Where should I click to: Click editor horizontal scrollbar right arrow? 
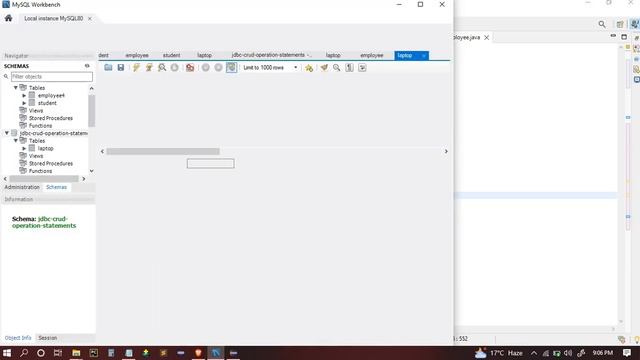(x=446, y=151)
